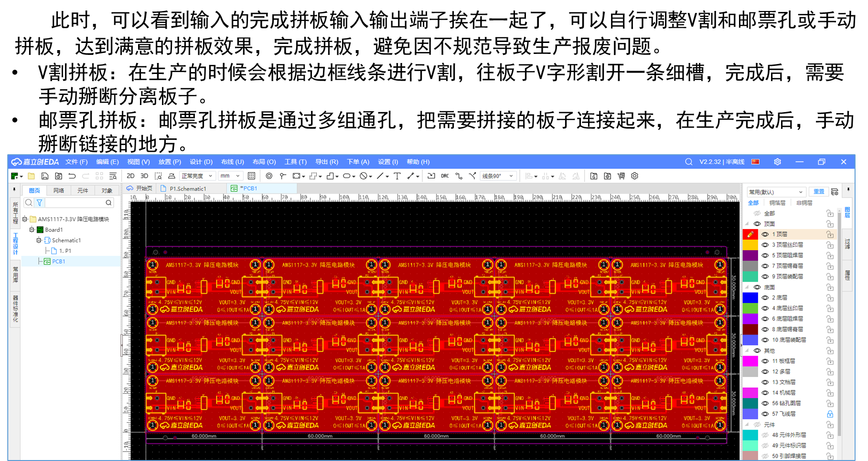Open the 正常亮度 brightness dropdown
Screen dimensions: 868x461
(x=197, y=176)
